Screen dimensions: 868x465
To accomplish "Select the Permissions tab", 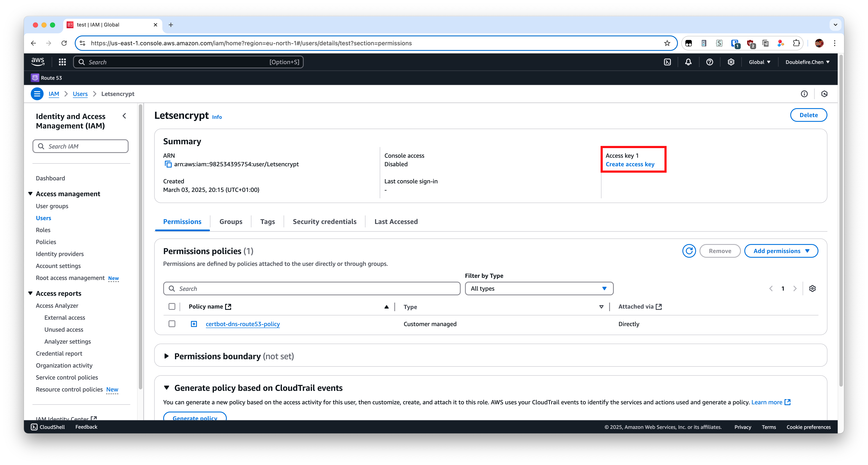I will [182, 222].
